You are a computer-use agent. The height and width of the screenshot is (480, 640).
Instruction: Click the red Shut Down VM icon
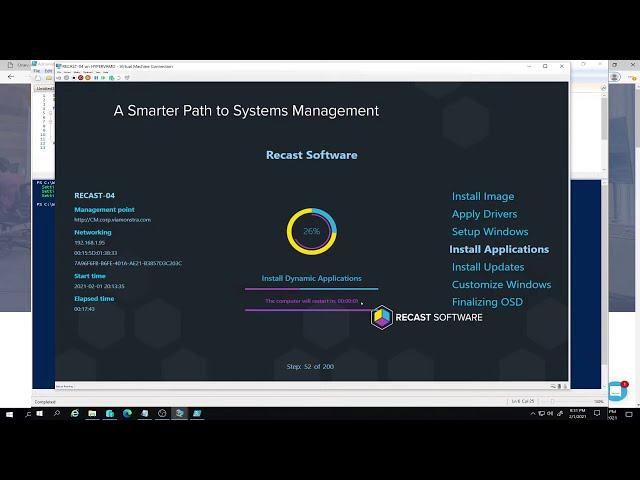(80, 77)
